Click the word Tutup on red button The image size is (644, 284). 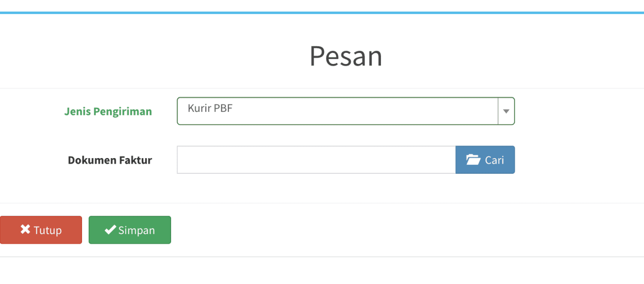point(48,230)
